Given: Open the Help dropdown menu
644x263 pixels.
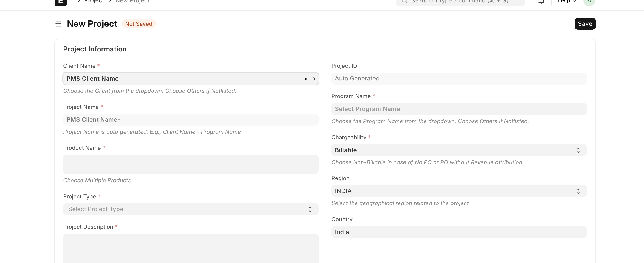Looking at the screenshot, I should click(x=567, y=2).
